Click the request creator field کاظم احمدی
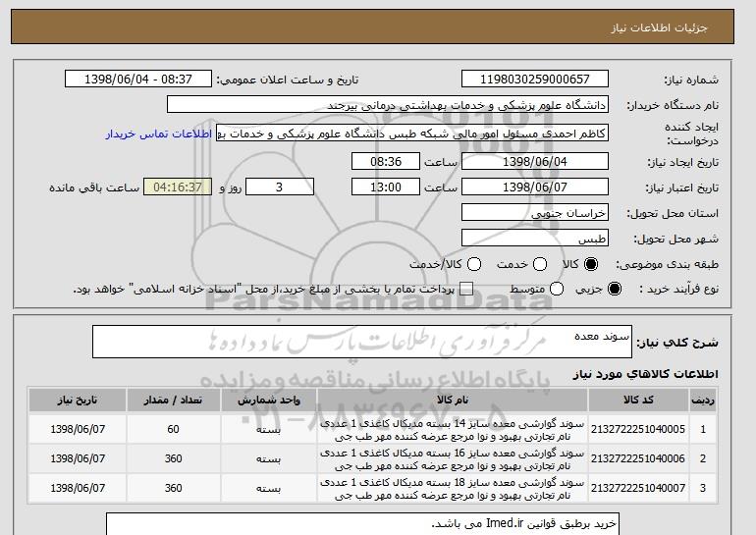756x535 pixels. point(412,134)
